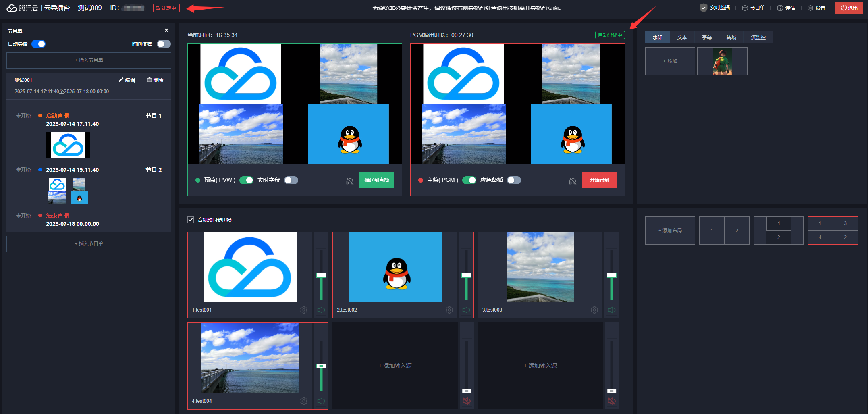The height and width of the screenshot is (414, 868).
Task: Enable the 时间校准 switch
Action: (x=164, y=44)
